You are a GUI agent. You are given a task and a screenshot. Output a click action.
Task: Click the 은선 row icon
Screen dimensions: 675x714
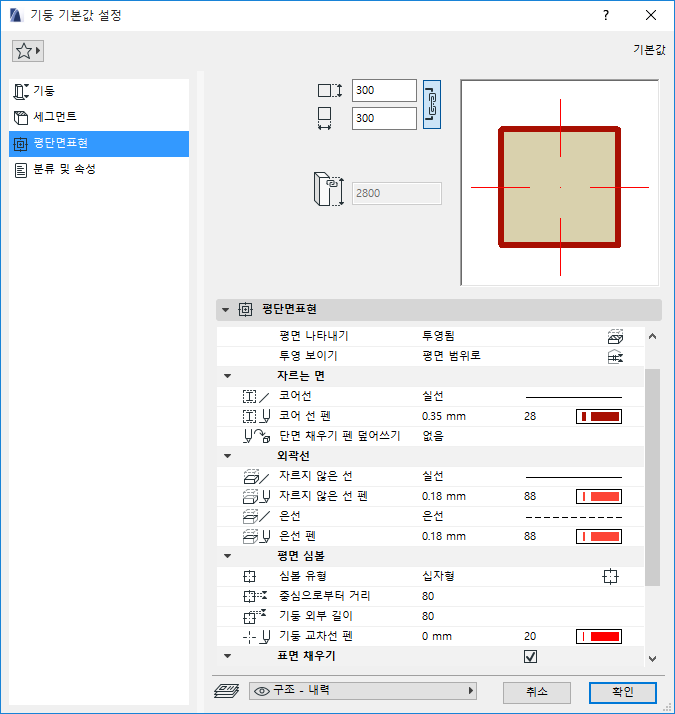(257, 516)
